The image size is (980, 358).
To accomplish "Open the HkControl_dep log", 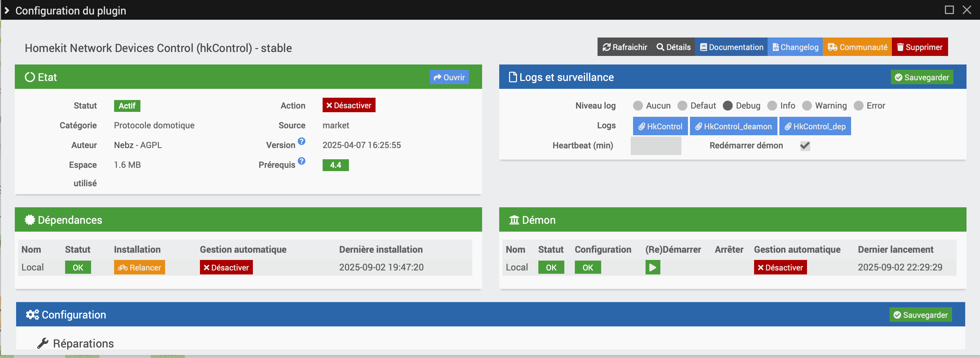I will 815,126.
